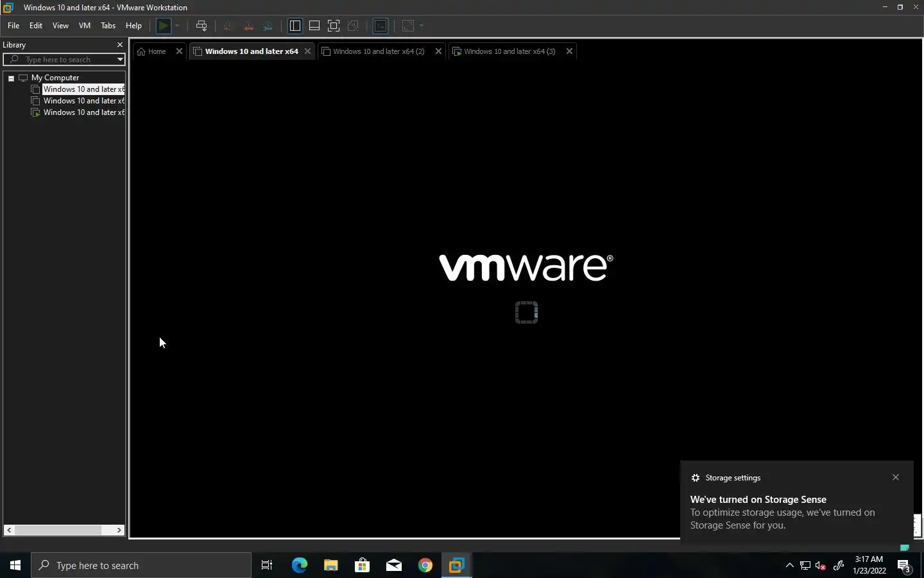Viewport: 924px width, 578px height.
Task: Launch Google Chrome from taskbar
Action: point(425,565)
